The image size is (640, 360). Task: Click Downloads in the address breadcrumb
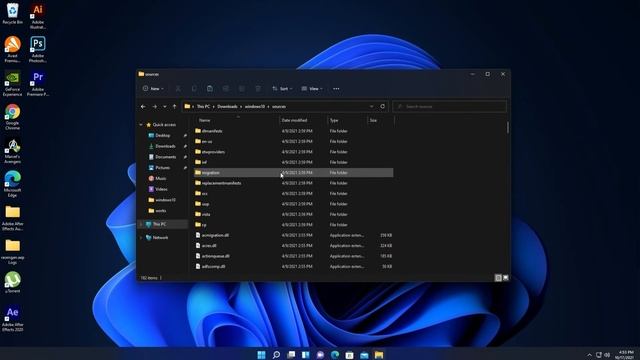tap(227, 107)
